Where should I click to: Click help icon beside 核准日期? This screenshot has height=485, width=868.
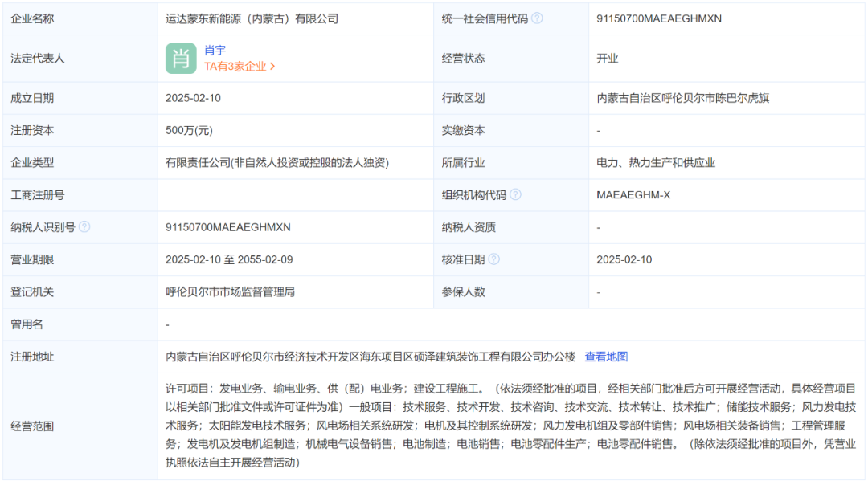click(493, 259)
